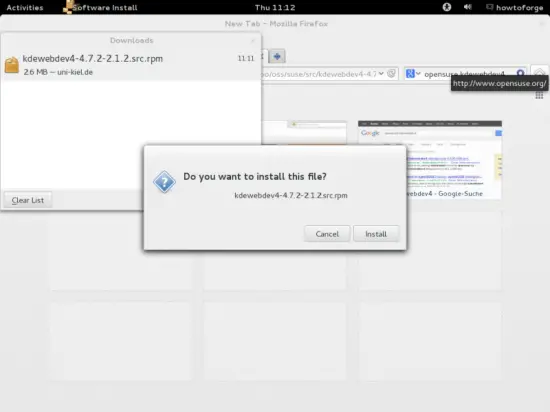Click the file name text in install dialog
Viewport: 550px width, 412px height.
[291, 195]
